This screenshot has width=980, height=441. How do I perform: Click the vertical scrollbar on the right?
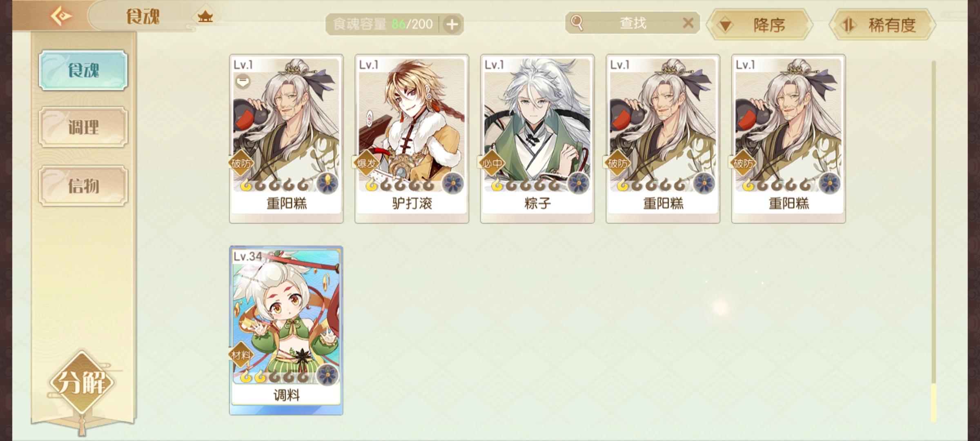coord(933,241)
